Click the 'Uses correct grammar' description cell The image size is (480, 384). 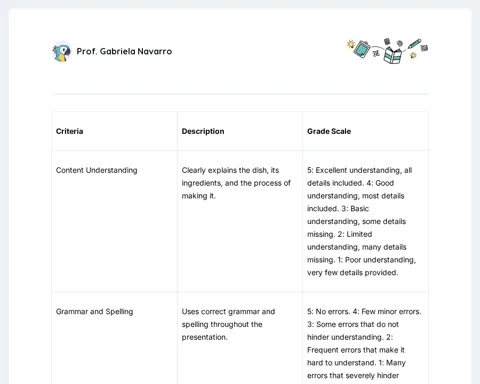point(240,338)
